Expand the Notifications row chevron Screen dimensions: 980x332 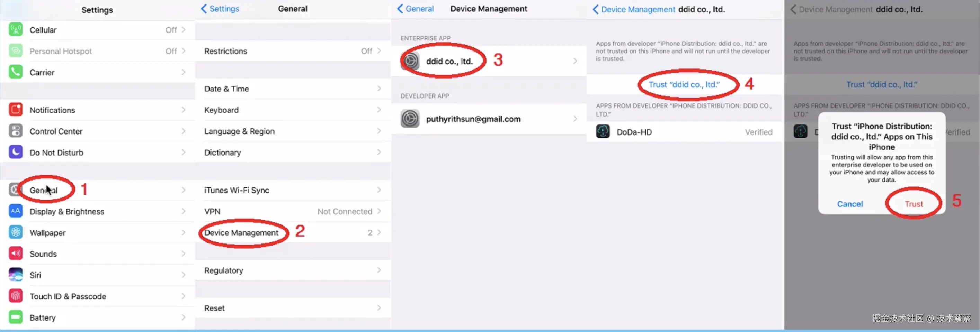pos(184,110)
